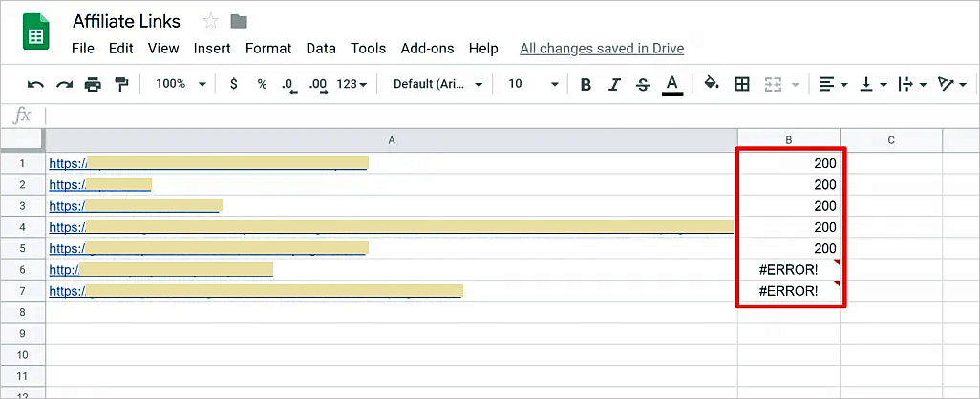The image size is (980, 399).
Task: Toggle bold formatting
Action: (586, 84)
